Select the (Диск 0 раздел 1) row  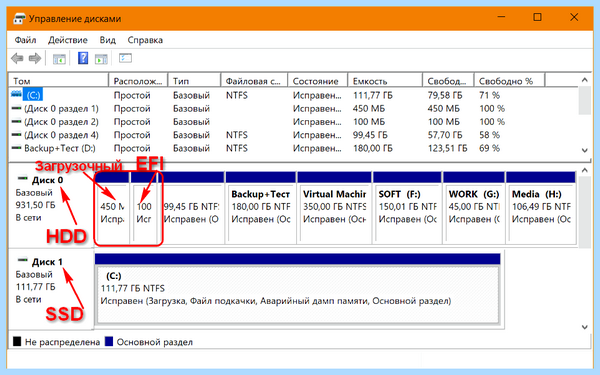coord(293,109)
